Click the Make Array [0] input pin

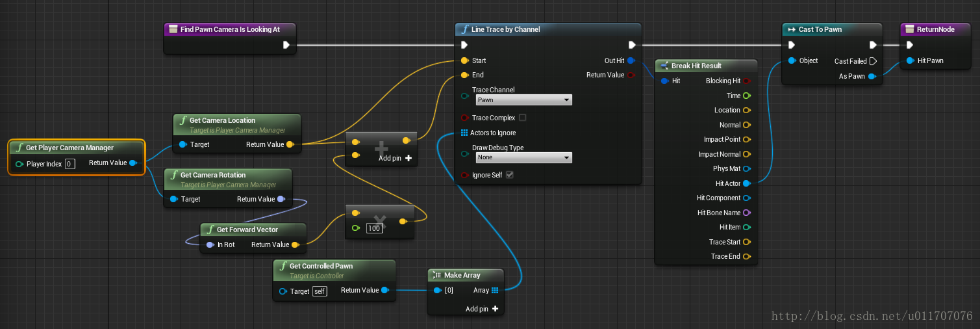click(x=437, y=290)
